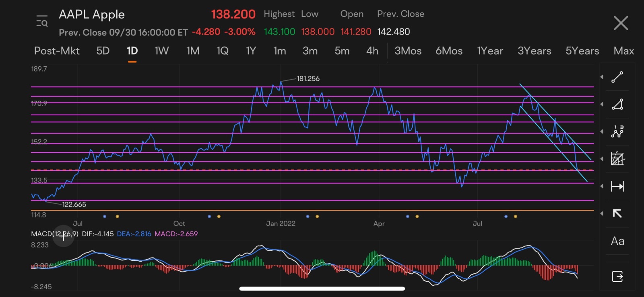This screenshot has width=644, height=297.
Task: Switch to 1Q timeframe
Action: point(222,51)
